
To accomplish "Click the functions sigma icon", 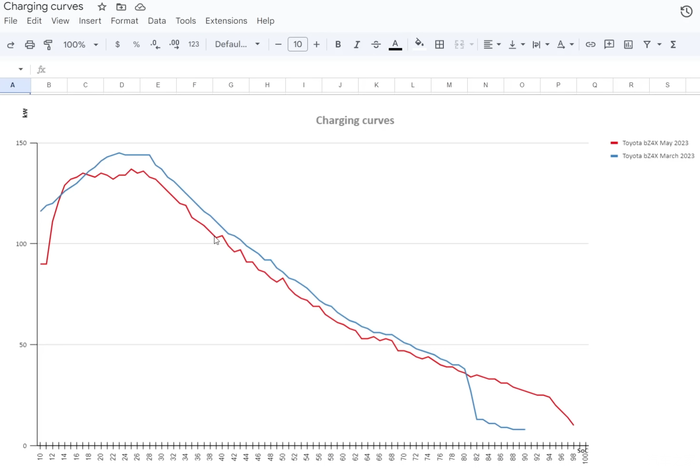I will 673,44.
